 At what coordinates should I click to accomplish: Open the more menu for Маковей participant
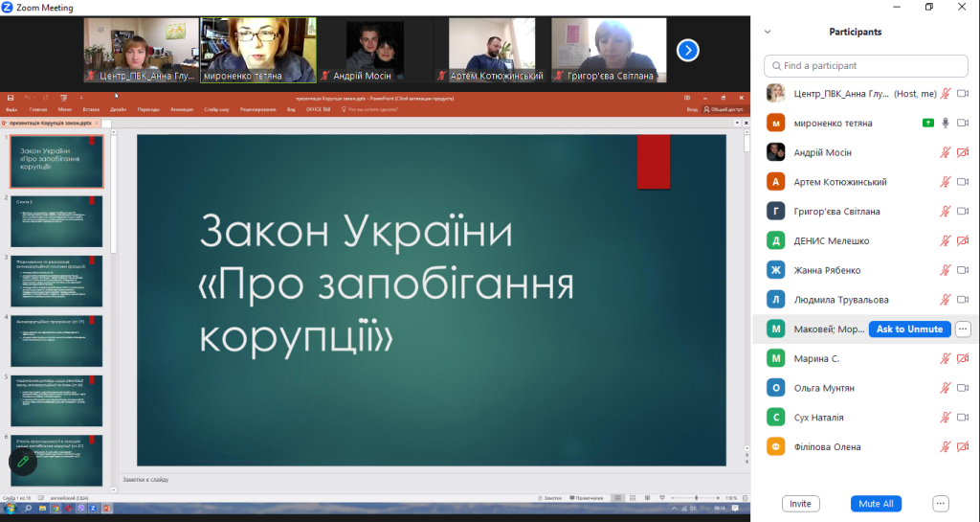point(963,329)
